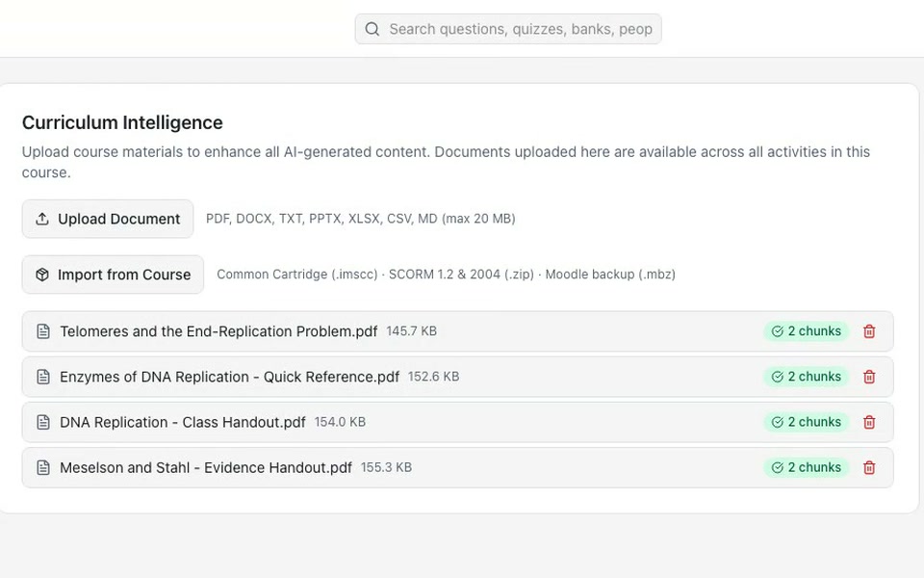
Task: Click 2 chunks badge on Telomeres row
Action: pyautogui.click(x=807, y=331)
